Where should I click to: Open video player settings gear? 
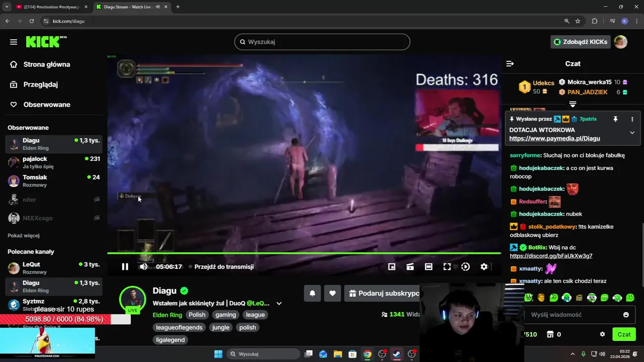click(484, 267)
